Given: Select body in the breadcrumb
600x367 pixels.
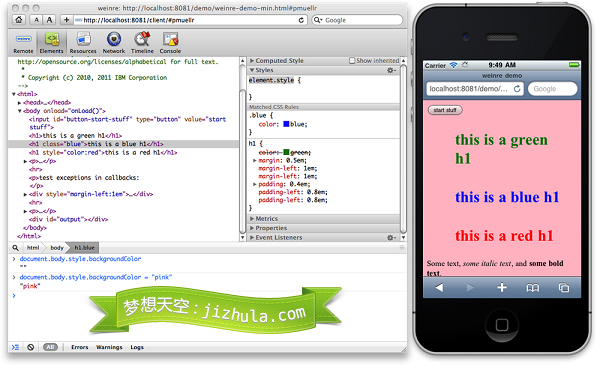Looking at the screenshot, I should (x=57, y=248).
